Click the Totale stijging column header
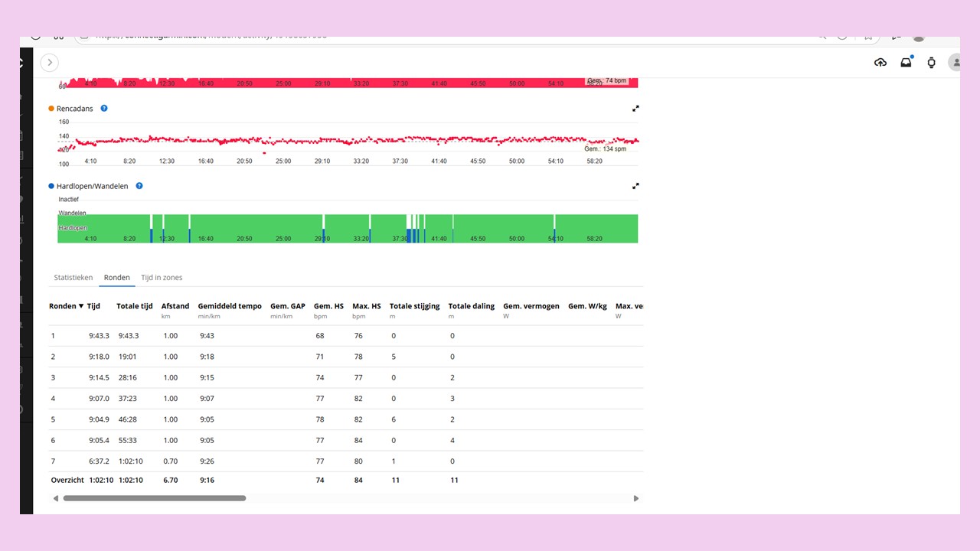This screenshot has width=980, height=551. coord(414,306)
